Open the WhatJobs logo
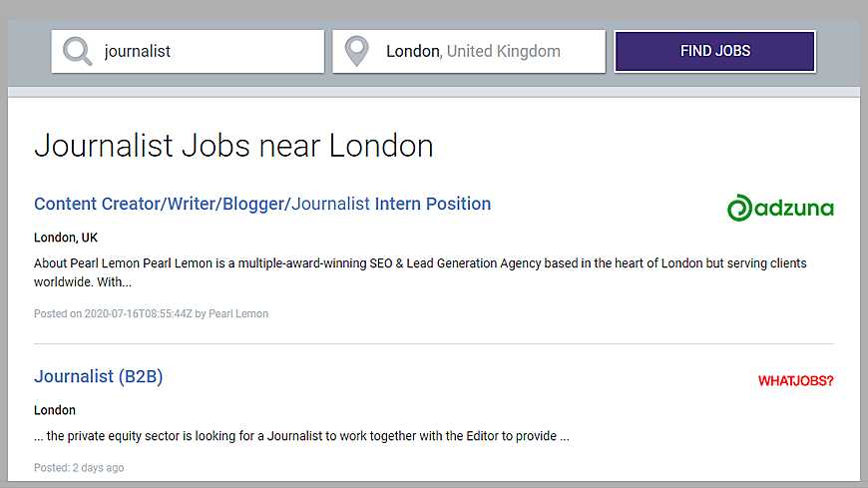Viewport: 868px width, 488px height. tap(795, 380)
